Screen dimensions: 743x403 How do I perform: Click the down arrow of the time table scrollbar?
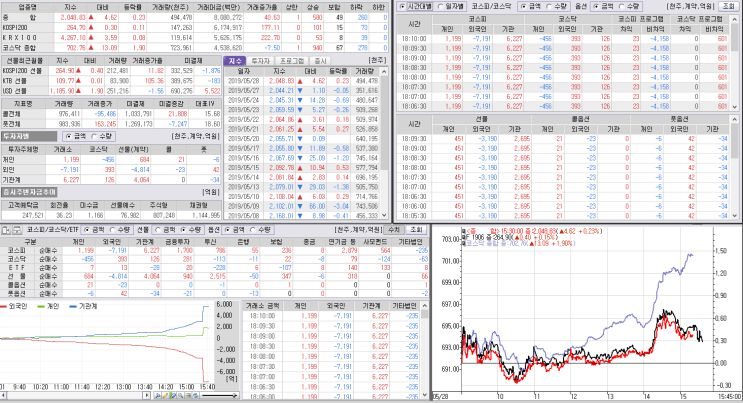tap(735, 107)
